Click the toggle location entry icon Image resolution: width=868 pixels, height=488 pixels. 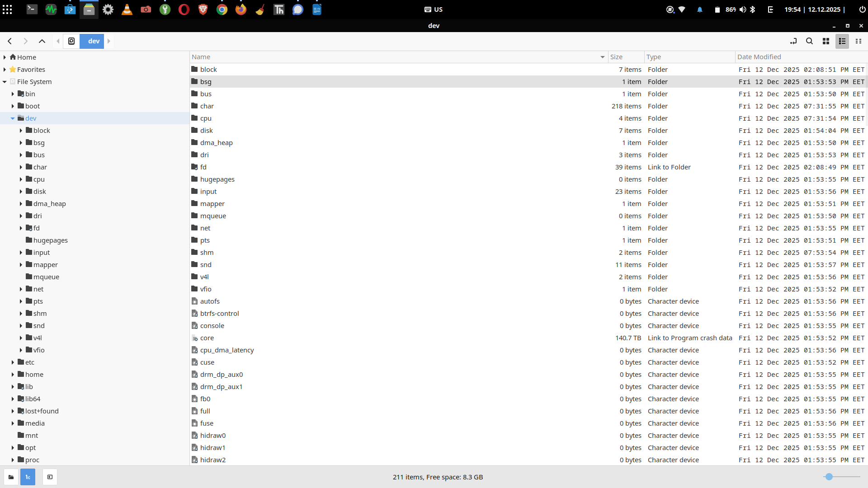coord(793,41)
